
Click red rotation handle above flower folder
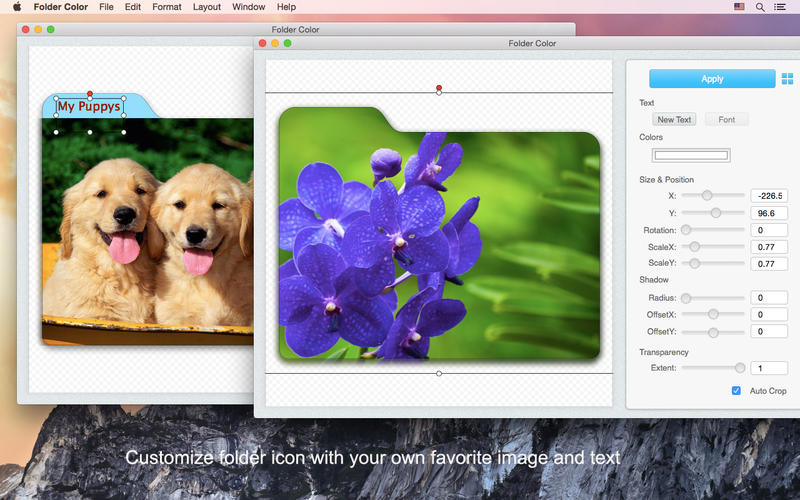pyautogui.click(x=439, y=88)
